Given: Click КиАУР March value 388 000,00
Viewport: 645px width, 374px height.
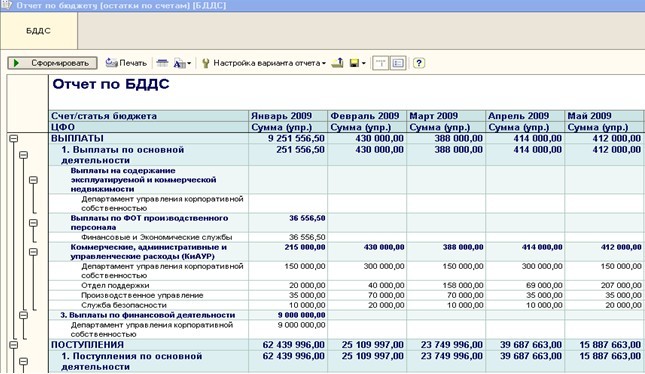Looking at the screenshot, I should [x=463, y=247].
